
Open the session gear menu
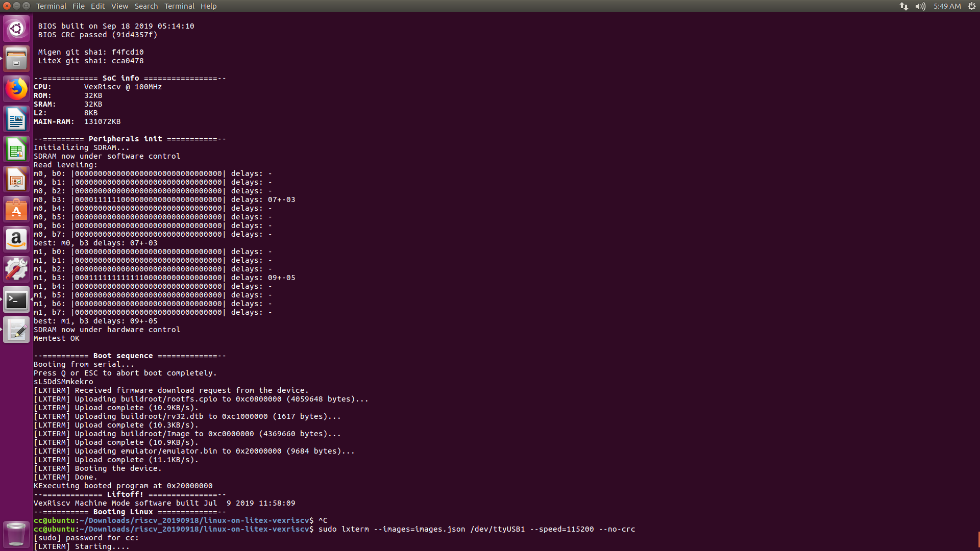[971, 6]
